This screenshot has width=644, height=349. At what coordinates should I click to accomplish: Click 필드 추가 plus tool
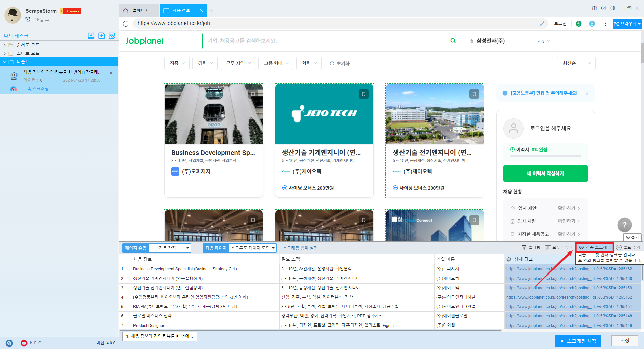(628, 247)
